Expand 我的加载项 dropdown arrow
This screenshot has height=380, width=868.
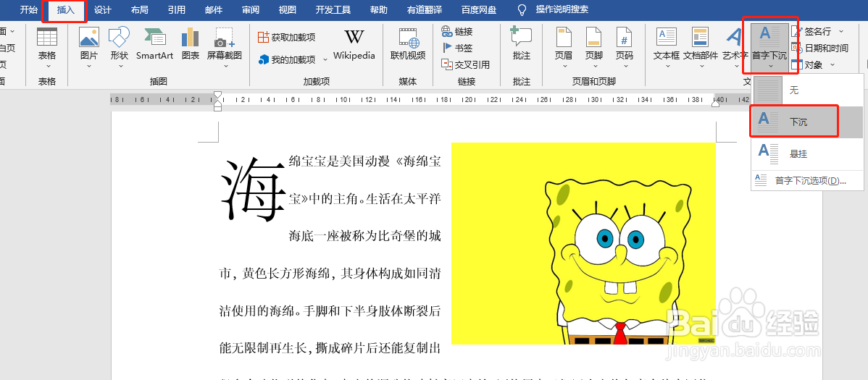click(x=326, y=59)
